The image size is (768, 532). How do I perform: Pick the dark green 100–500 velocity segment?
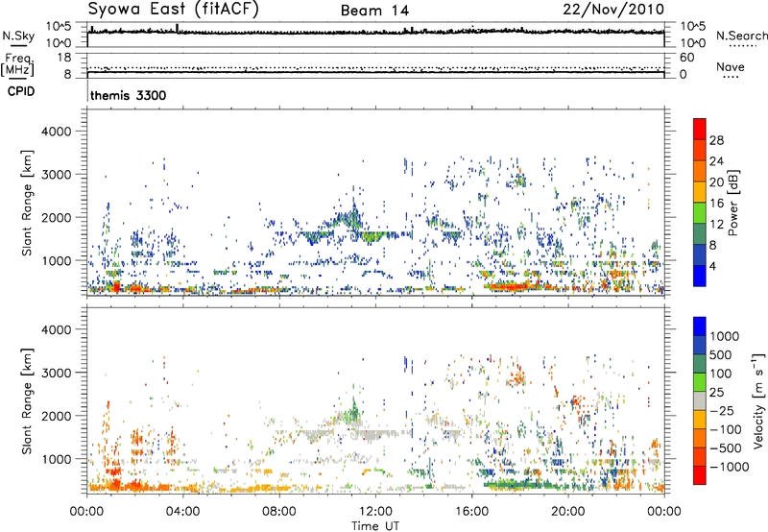(700, 364)
